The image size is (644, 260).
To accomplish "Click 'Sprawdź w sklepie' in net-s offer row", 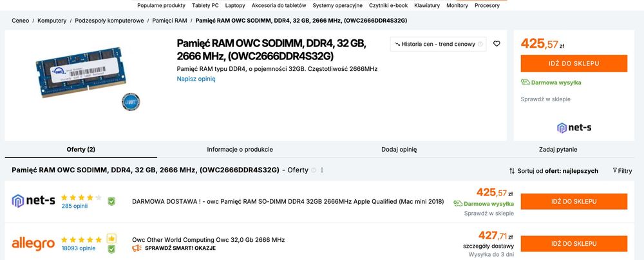I will 489,214.
